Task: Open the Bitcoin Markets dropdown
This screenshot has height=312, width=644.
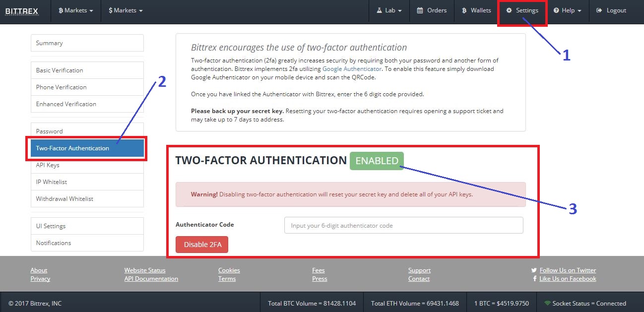Action: (76, 10)
